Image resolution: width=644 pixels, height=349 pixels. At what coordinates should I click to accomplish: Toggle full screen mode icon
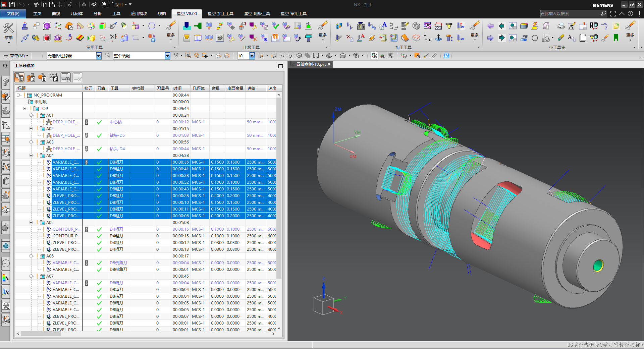613,14
